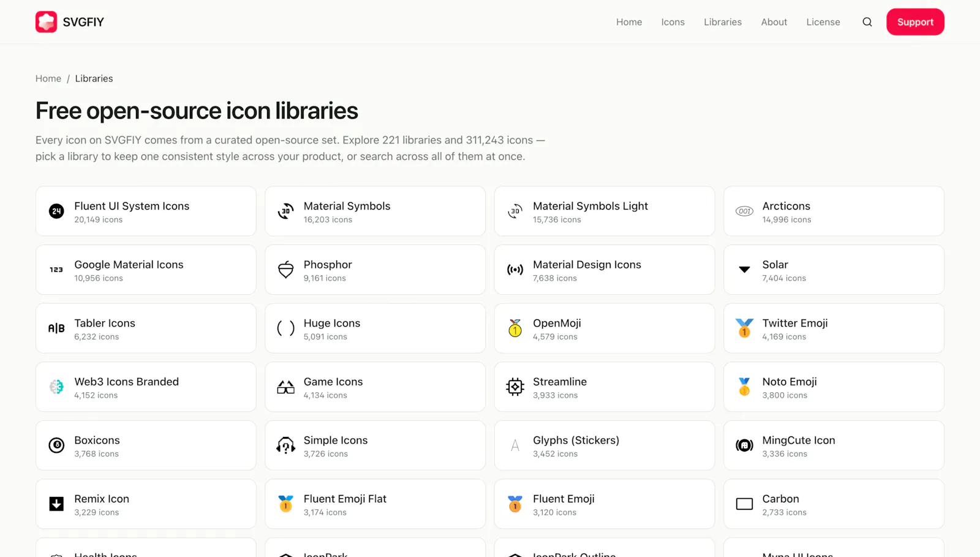Click the Tabler Icons title
This screenshot has height=557, width=980.
pos(105,323)
